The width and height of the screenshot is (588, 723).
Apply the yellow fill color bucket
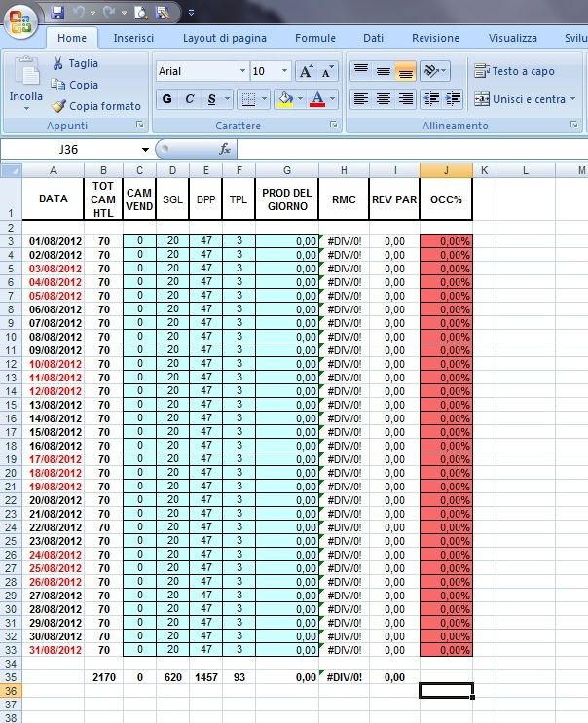[x=284, y=99]
